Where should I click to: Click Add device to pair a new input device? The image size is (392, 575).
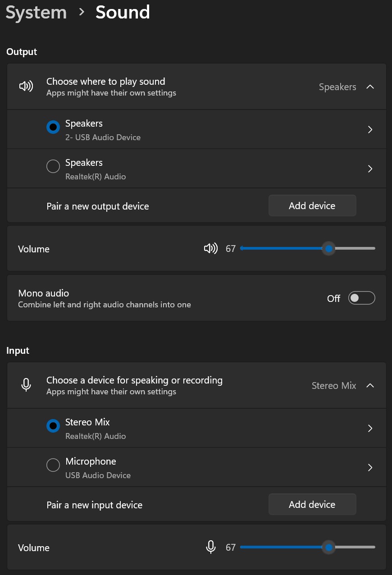312,504
